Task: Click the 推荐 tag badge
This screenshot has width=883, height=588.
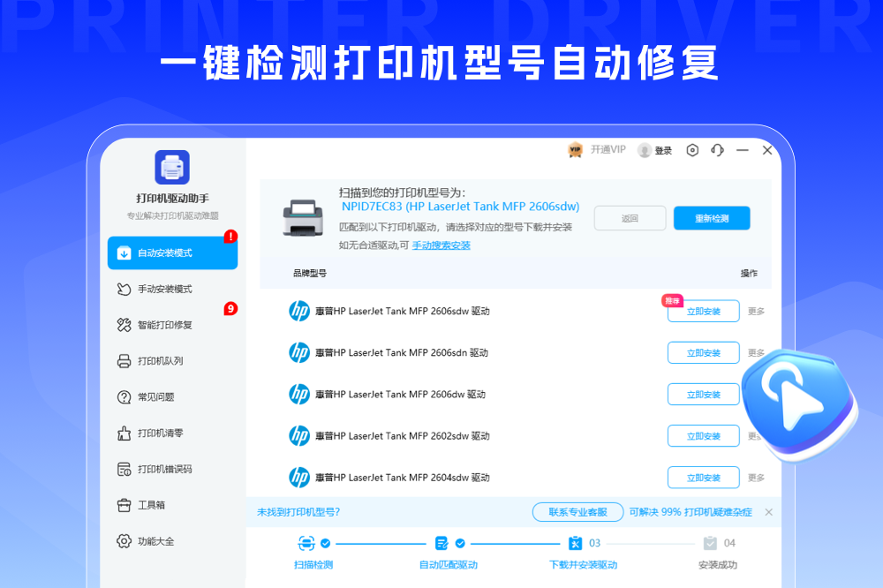Action: tap(672, 301)
